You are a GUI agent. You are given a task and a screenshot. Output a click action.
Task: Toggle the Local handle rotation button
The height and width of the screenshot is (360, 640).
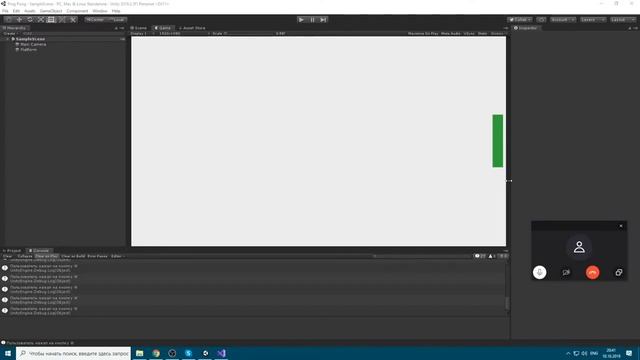117,20
